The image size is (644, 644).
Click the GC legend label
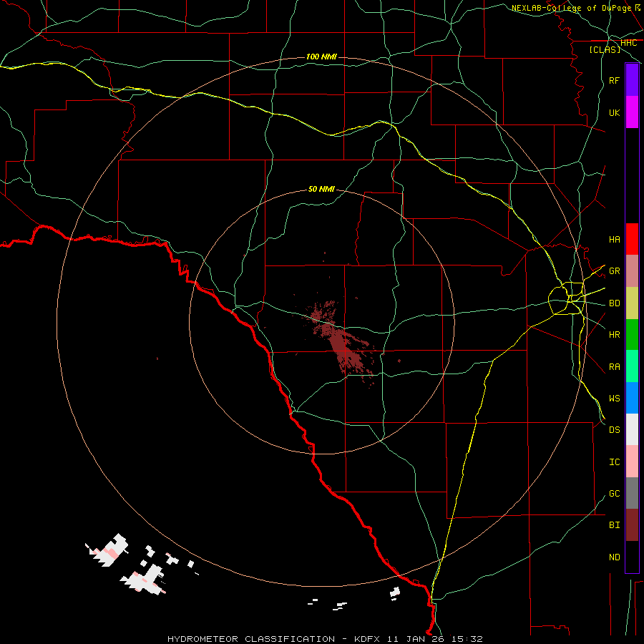tap(615, 494)
